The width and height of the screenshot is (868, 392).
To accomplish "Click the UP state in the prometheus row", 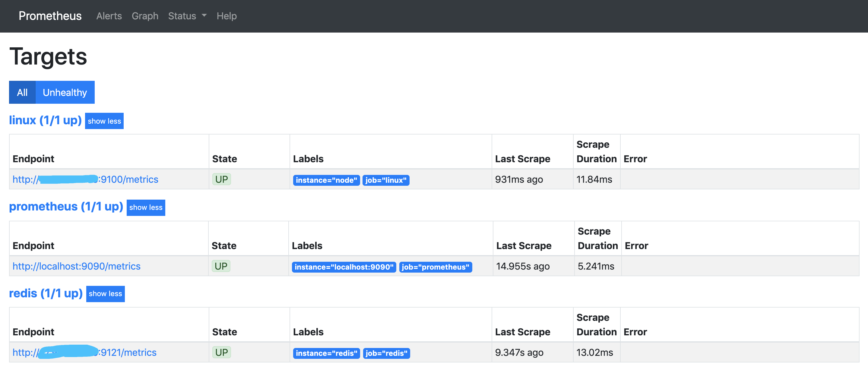I will tap(221, 266).
